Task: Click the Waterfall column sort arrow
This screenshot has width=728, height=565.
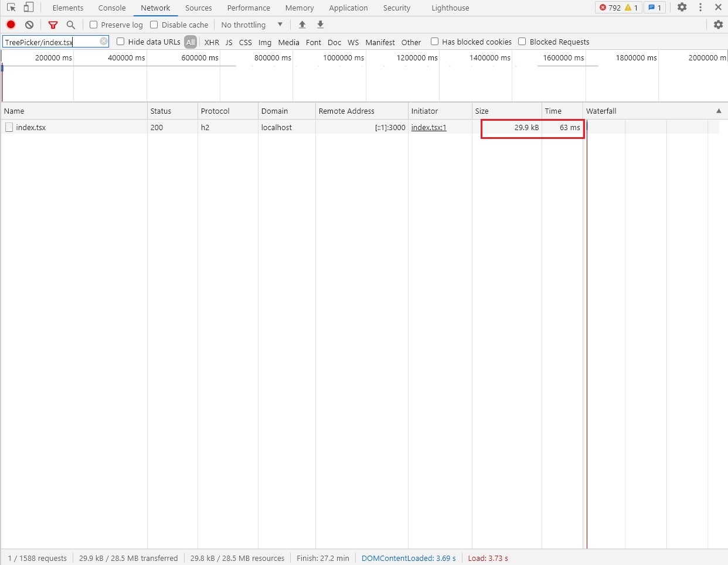Action: (x=719, y=111)
